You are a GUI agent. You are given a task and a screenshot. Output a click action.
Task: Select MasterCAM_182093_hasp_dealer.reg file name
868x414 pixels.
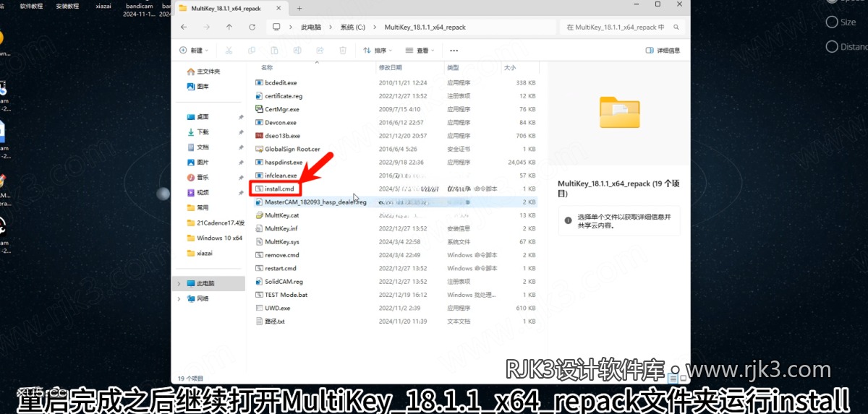316,202
